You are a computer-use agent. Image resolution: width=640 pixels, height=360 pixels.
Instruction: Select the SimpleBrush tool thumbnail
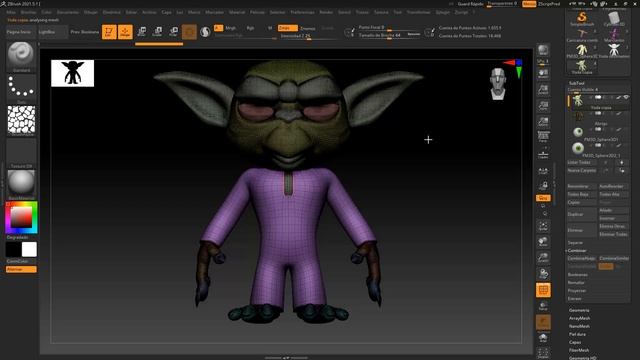pyautogui.click(x=582, y=18)
